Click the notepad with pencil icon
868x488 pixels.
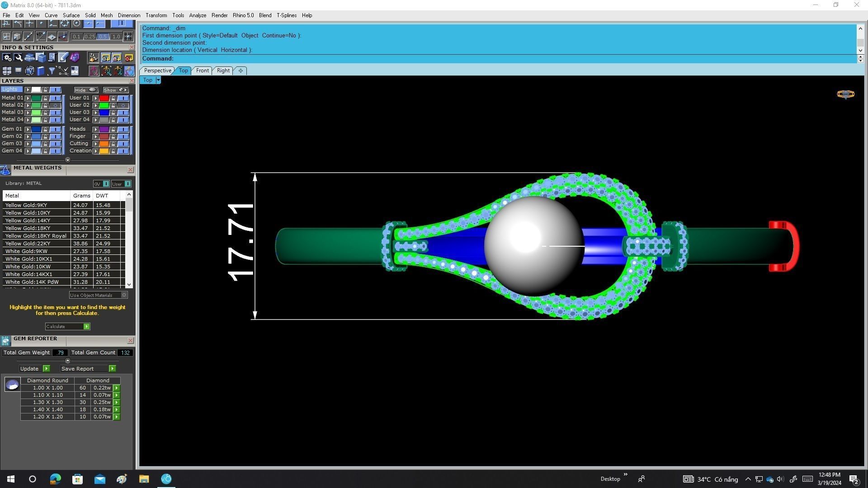click(63, 57)
